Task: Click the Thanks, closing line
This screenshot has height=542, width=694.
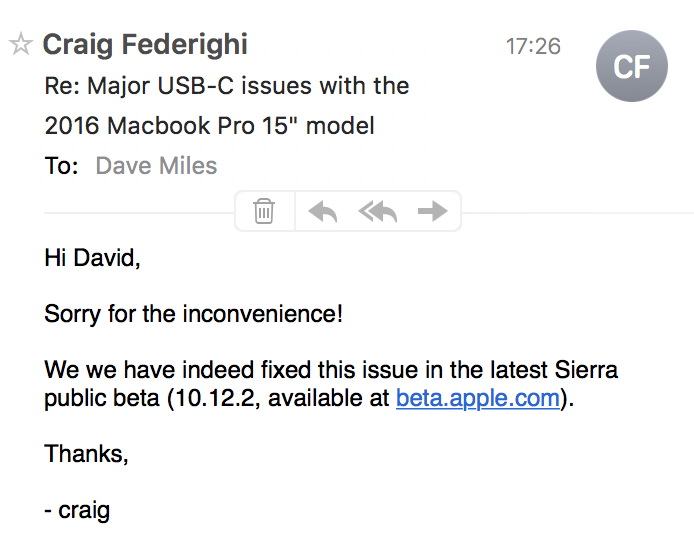Action: (x=86, y=454)
